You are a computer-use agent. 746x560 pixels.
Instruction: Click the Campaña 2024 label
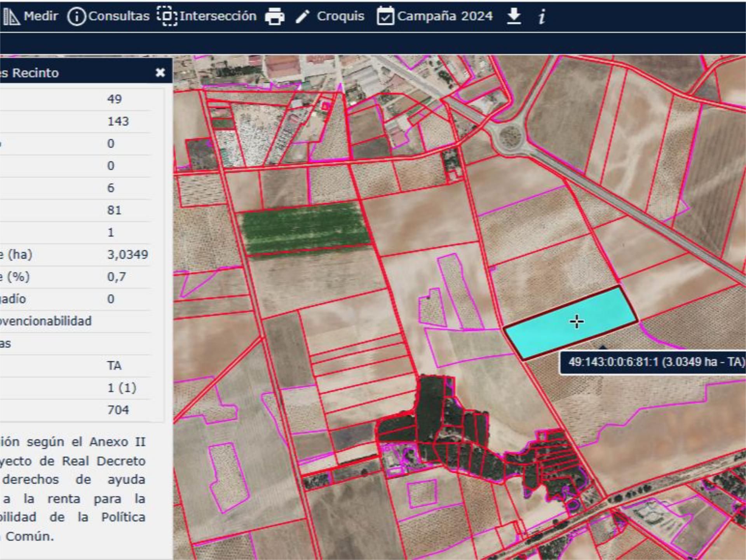click(x=445, y=16)
